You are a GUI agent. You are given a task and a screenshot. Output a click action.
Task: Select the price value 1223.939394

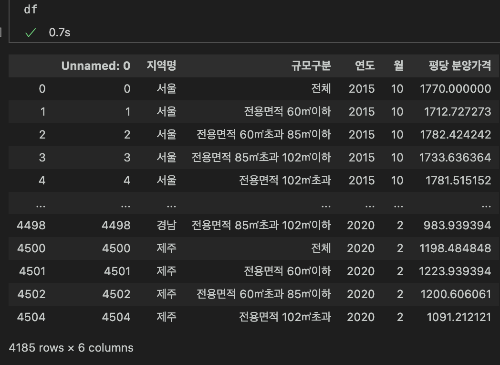[455, 271]
